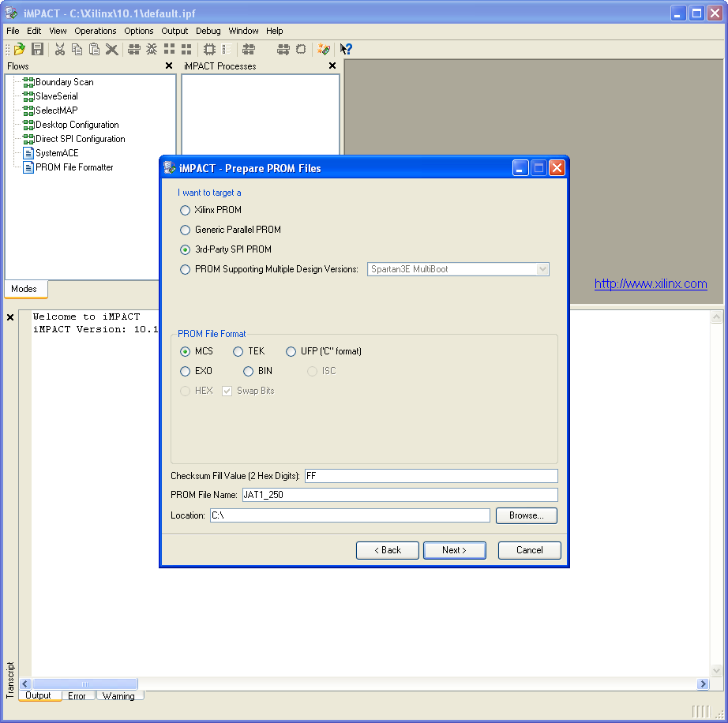This screenshot has width=728, height=723.
Task: Open the Debug menu
Action: click(208, 31)
